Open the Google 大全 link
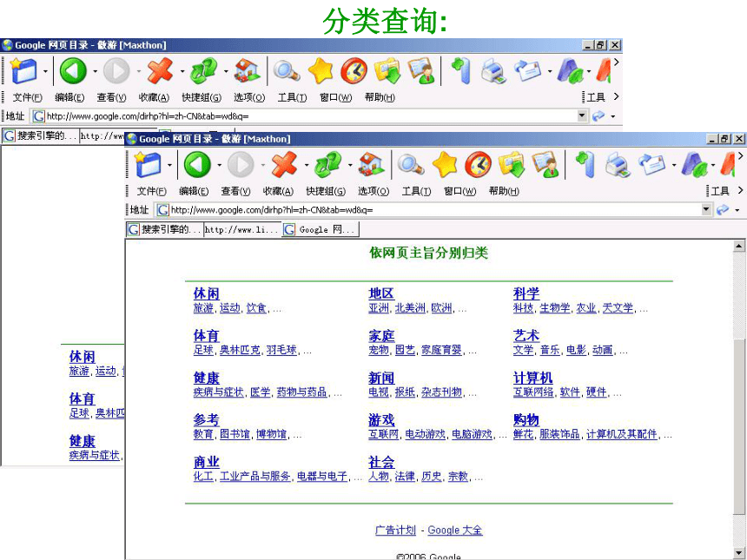 click(455, 530)
